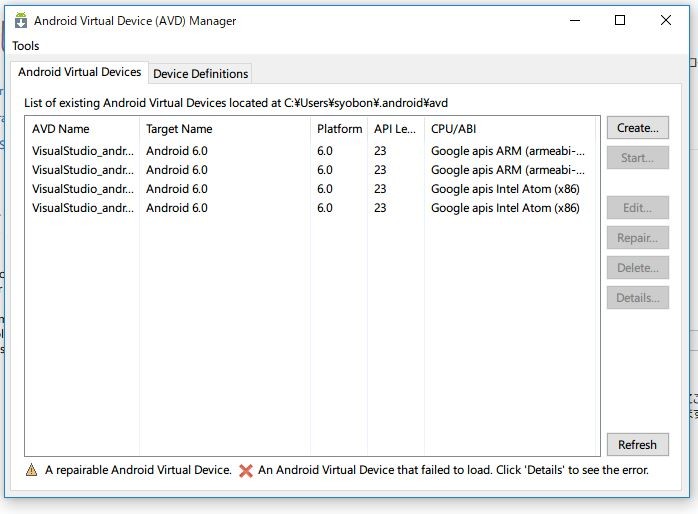Click 'An Android Virtual Device that failed to load' text
This screenshot has width=698, height=514.
coord(375,470)
